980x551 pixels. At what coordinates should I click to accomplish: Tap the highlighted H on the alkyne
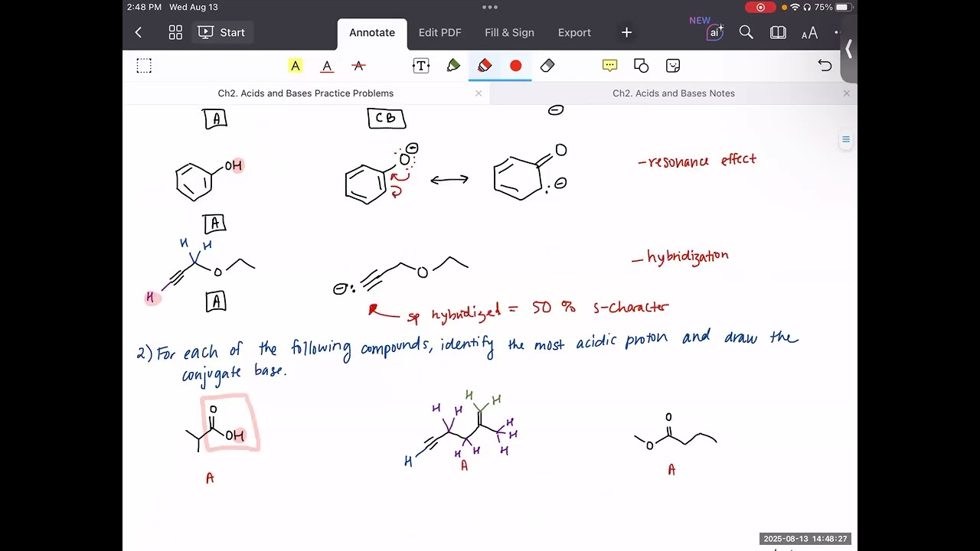[151, 298]
